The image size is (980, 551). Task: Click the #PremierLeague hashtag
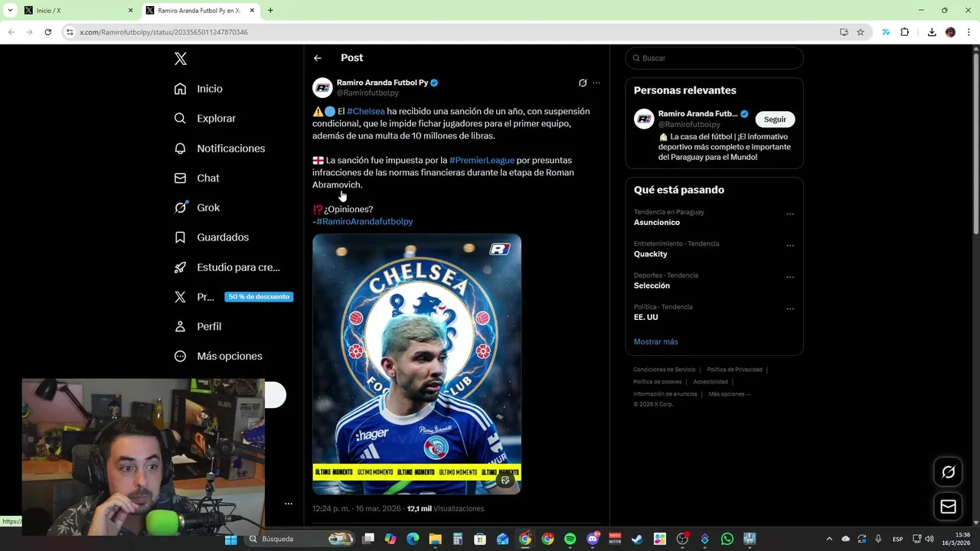tap(482, 161)
